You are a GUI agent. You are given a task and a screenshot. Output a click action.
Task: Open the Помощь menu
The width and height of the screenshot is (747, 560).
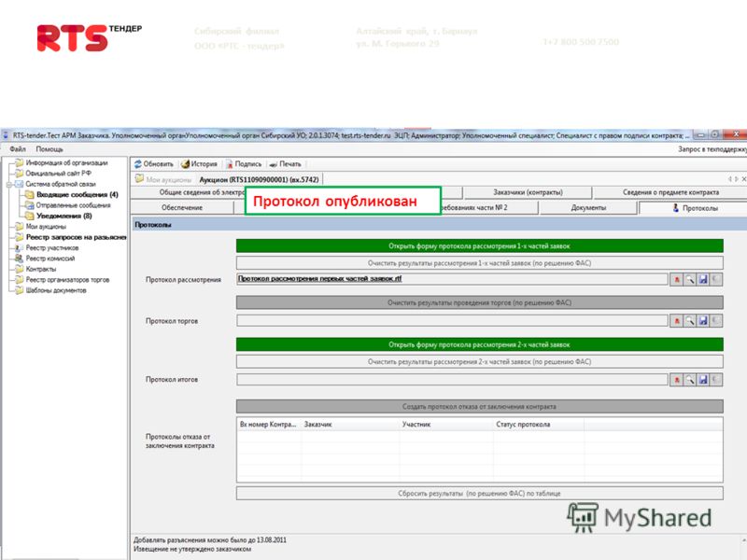click(x=49, y=149)
